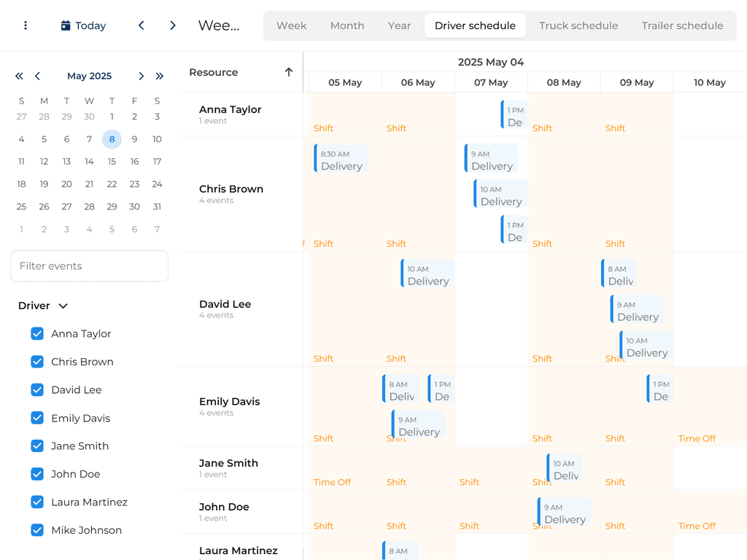Navigate to the previous week using the left chevron
Screen dimensions: 747x560
click(141, 25)
